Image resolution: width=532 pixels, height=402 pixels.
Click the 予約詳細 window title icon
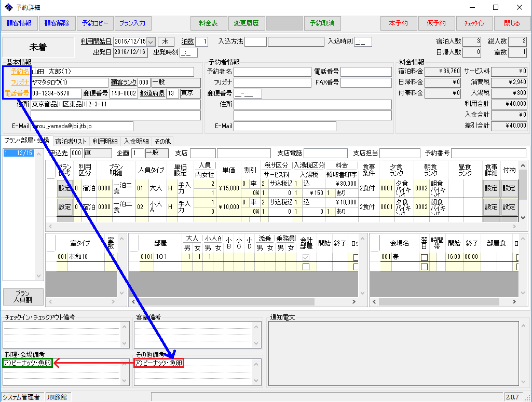coord(8,7)
